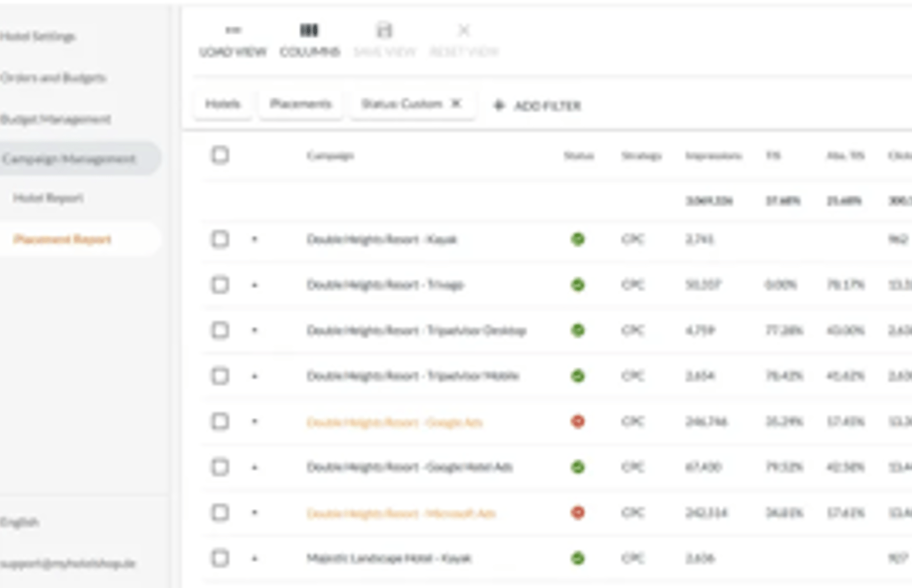Check the Google Hotel Ads row checkbox
This screenshot has height=588, width=912.
tap(220, 467)
